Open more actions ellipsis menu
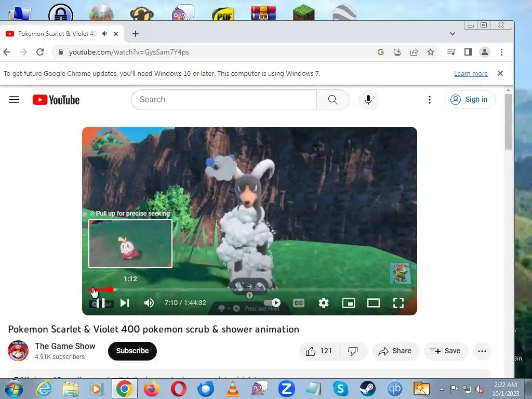This screenshot has width=532, height=399. point(482,351)
